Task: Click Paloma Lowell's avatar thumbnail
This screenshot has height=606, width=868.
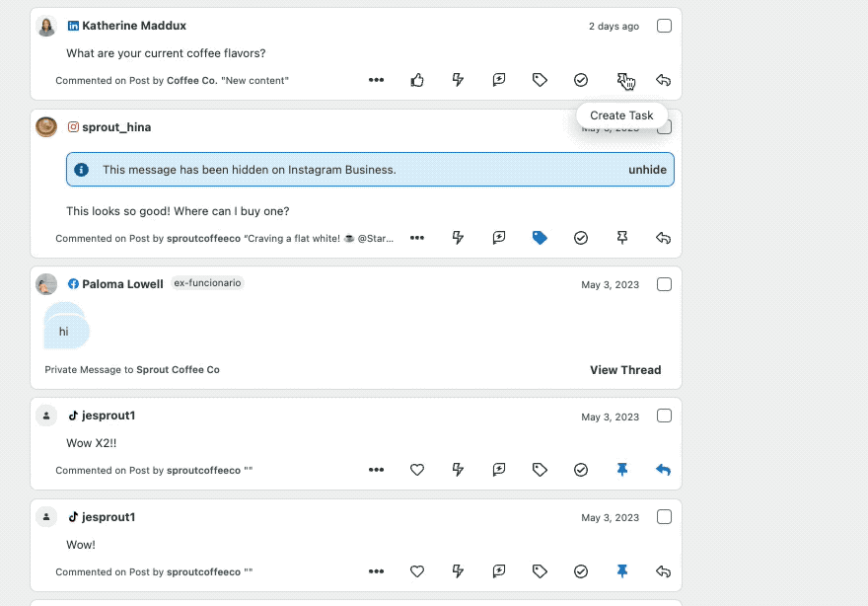Action: click(x=46, y=284)
